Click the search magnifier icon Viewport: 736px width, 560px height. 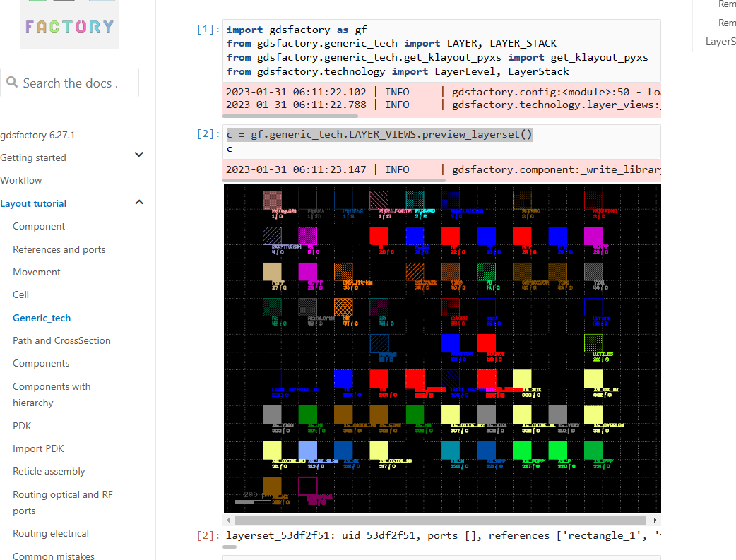tap(12, 83)
